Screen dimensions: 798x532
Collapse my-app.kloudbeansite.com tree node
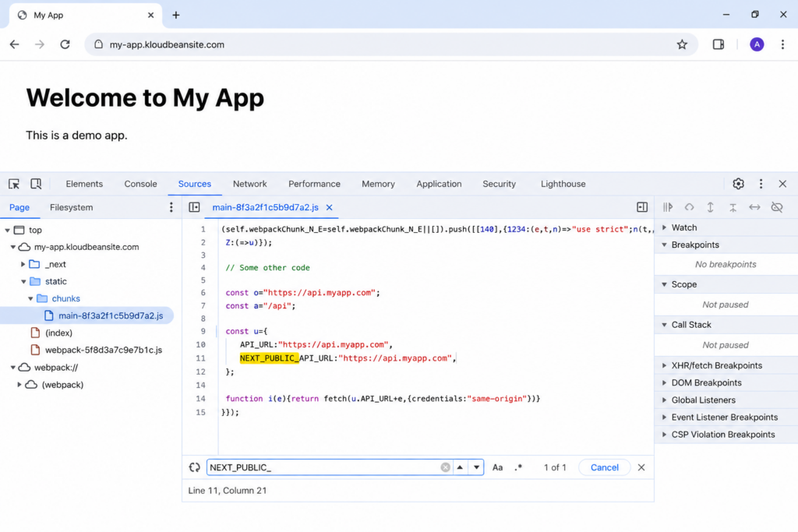coord(12,247)
